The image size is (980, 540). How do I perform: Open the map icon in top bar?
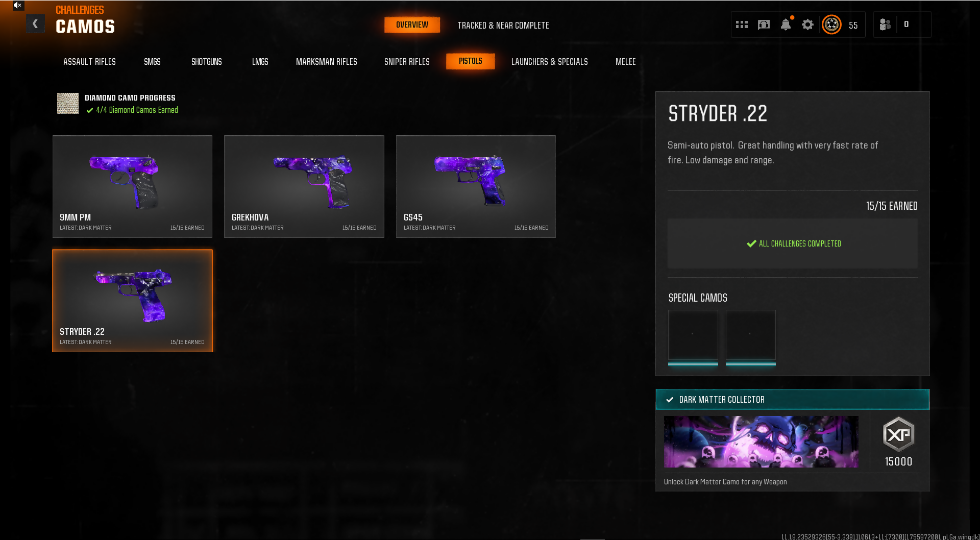point(764,24)
